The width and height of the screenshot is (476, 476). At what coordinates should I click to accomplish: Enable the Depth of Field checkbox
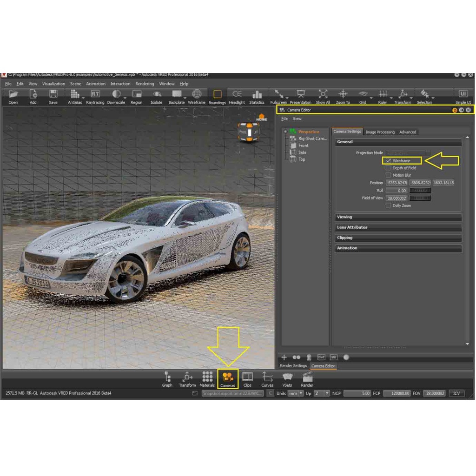(x=389, y=168)
